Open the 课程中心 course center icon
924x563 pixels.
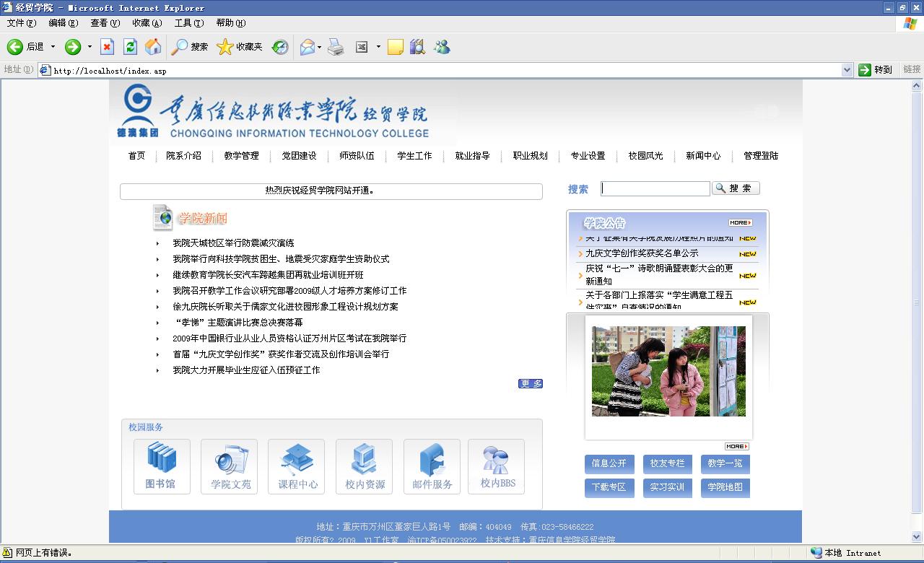click(296, 466)
